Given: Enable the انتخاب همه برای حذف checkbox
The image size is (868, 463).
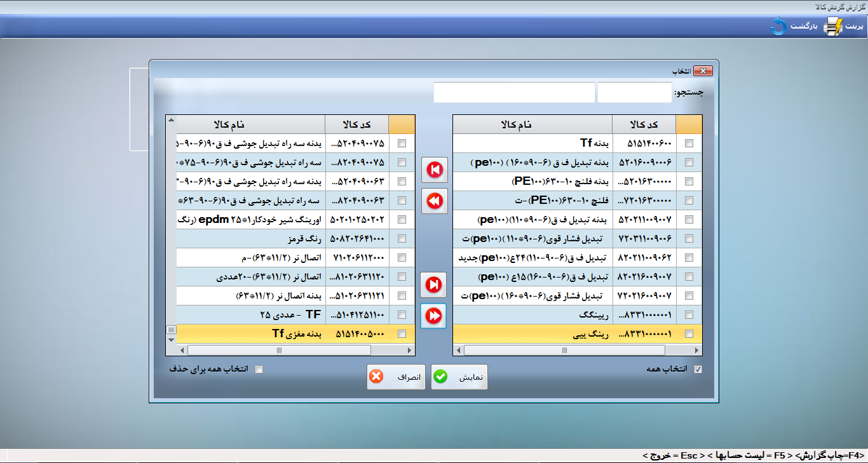Looking at the screenshot, I should click(259, 370).
